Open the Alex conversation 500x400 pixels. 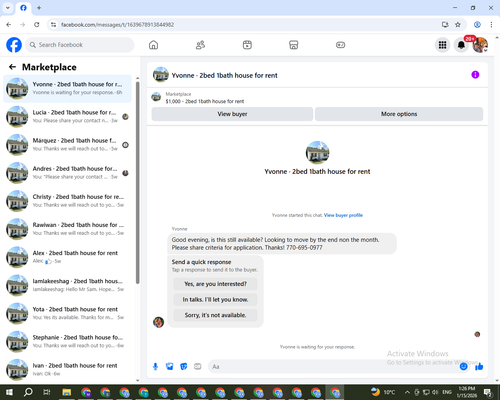point(67,257)
